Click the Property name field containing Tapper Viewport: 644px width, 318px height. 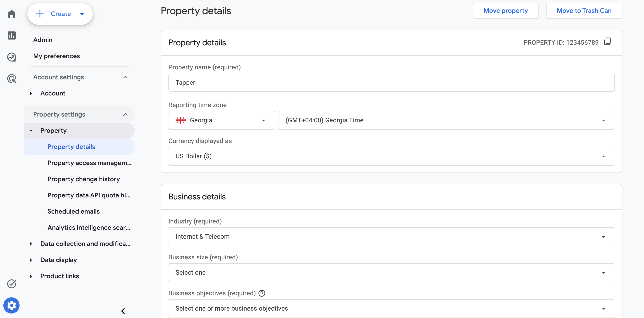(392, 82)
